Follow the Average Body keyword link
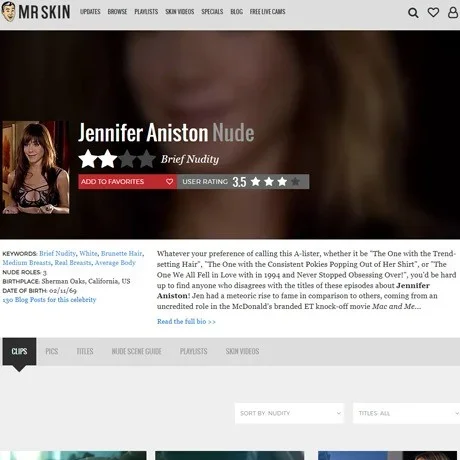 click(x=115, y=263)
